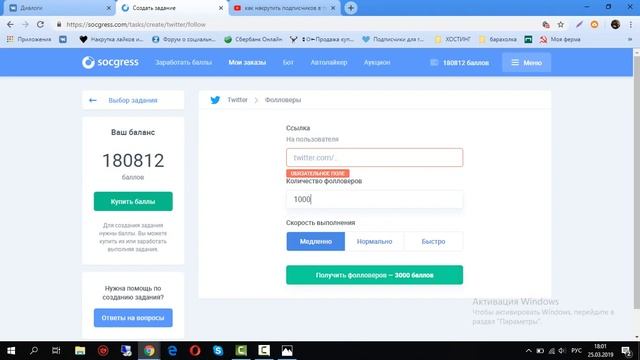The height and width of the screenshot is (360, 640).
Task: Focus the twitter.com/ link input field
Action: click(374, 158)
